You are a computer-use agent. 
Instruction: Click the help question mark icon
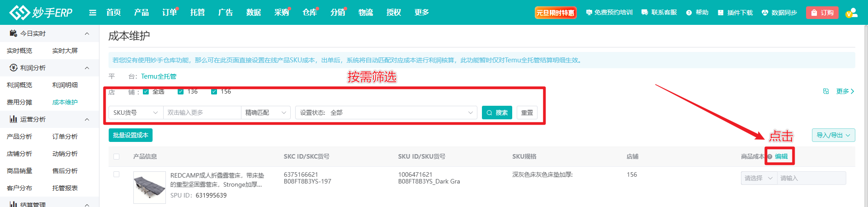pos(689,13)
